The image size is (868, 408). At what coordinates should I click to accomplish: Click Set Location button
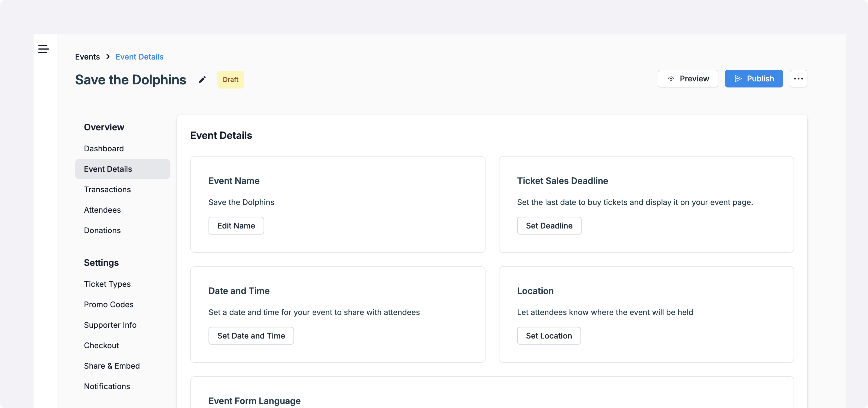coord(549,336)
